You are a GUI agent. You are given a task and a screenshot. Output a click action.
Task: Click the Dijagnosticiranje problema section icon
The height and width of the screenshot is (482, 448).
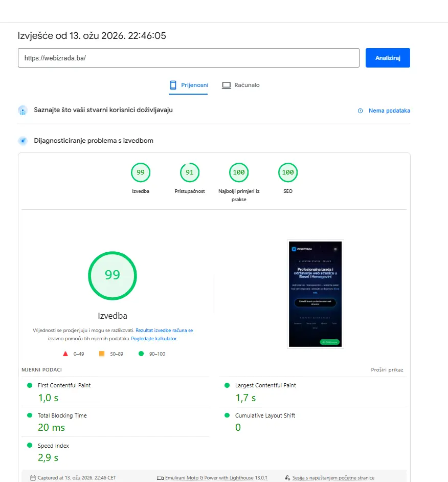pyautogui.click(x=23, y=141)
